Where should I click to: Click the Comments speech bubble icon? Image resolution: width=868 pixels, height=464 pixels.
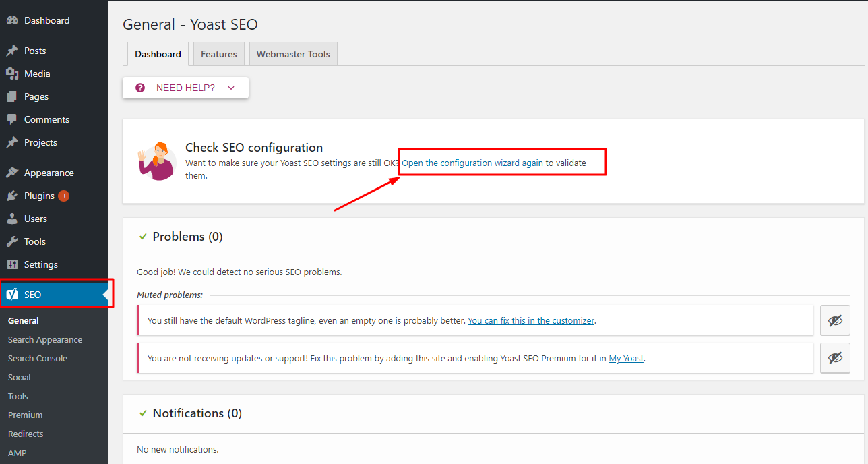[x=12, y=119]
